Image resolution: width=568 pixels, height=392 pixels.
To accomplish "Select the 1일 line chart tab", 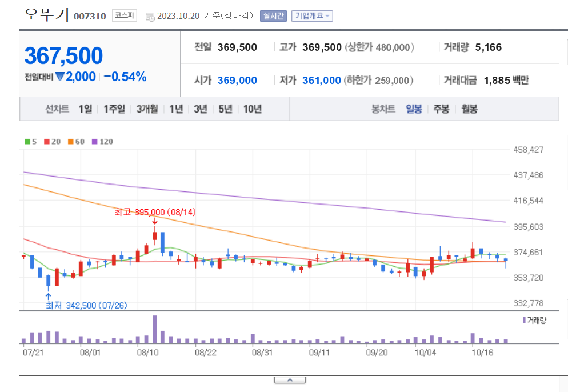I will [86, 109].
